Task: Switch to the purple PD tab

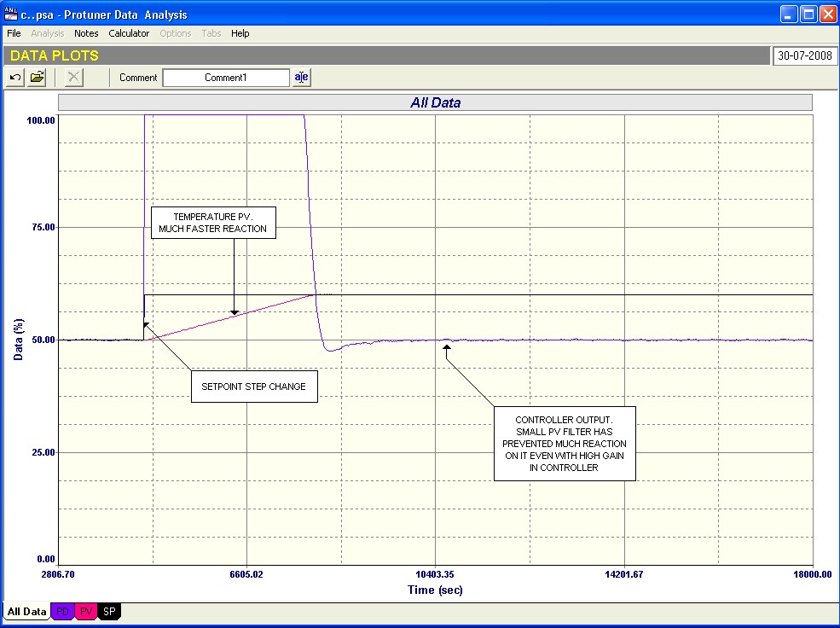Action: click(63, 612)
